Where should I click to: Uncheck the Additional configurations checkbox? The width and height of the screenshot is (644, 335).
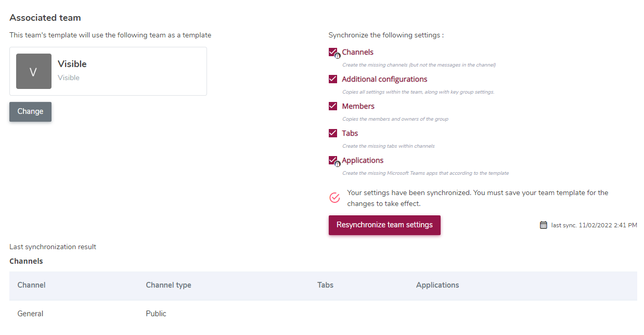[333, 79]
